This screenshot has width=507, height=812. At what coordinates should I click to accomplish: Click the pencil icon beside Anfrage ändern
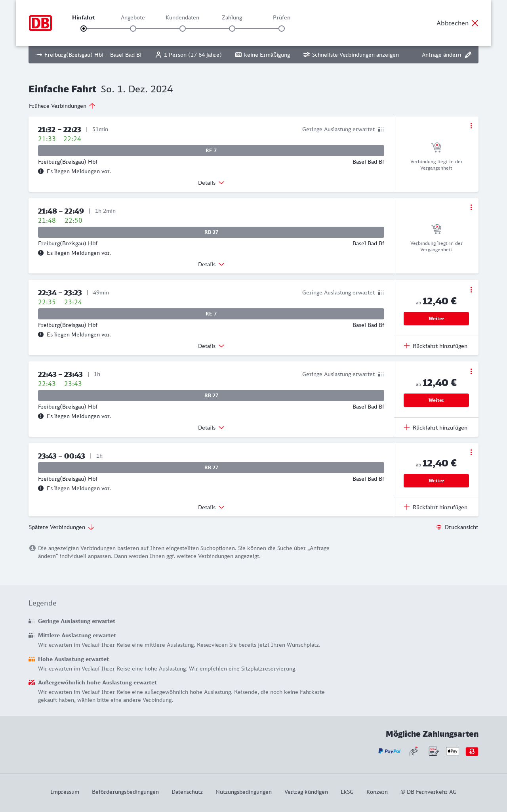(x=468, y=55)
